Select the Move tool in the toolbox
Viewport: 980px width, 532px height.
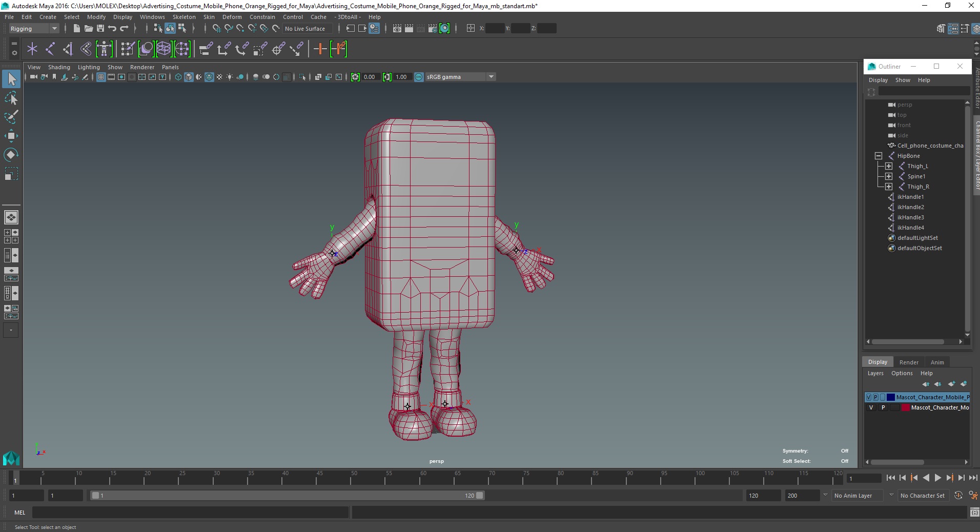coord(11,136)
